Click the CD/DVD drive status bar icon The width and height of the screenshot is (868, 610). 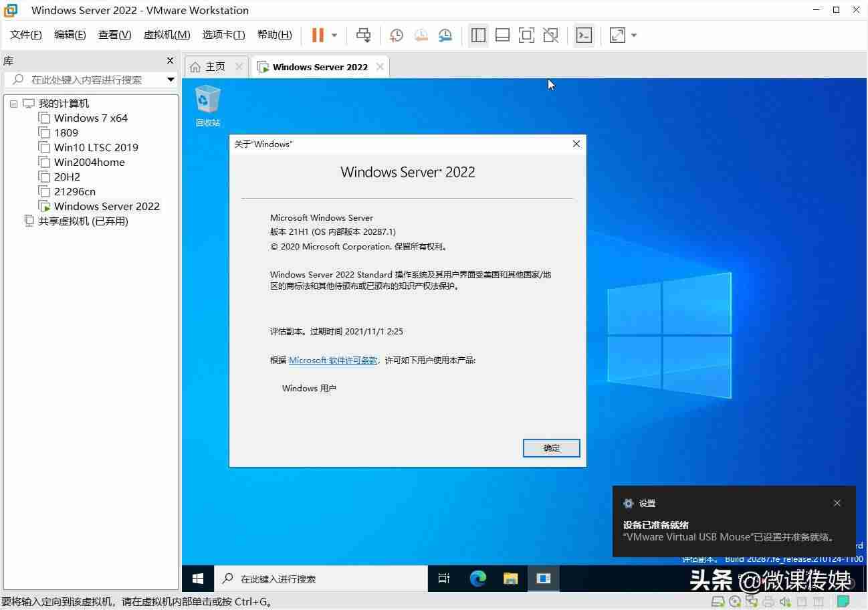pos(735,601)
